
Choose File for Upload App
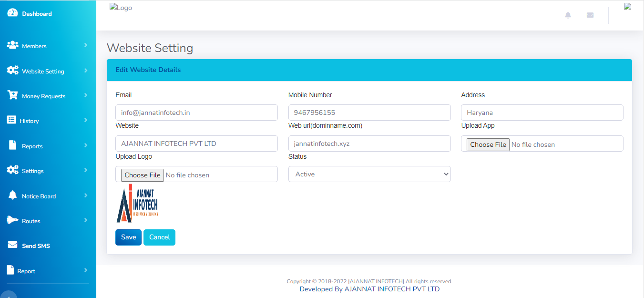tap(488, 144)
